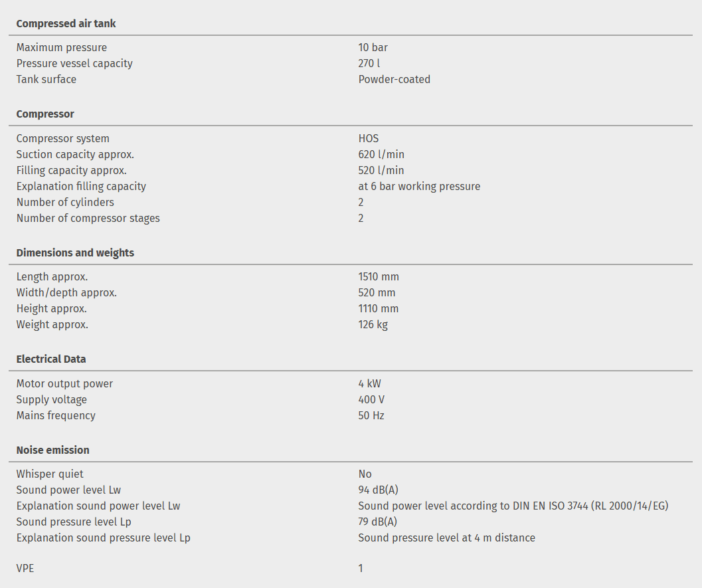This screenshot has height=588, width=702.
Task: Select the text at 6 bar working pressure
Action: (419, 186)
